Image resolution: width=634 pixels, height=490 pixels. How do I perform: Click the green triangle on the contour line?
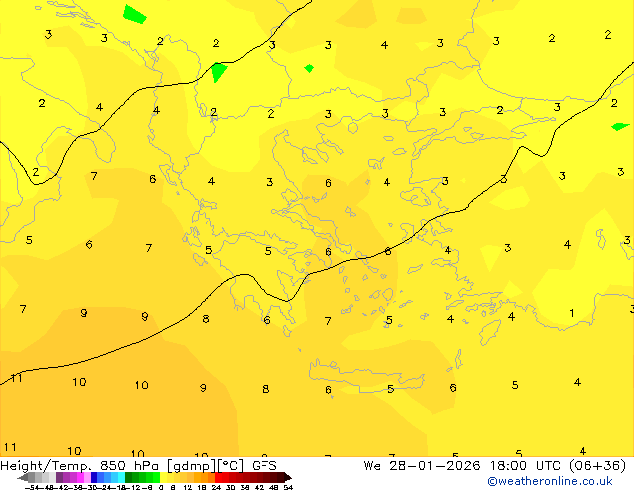(x=219, y=72)
